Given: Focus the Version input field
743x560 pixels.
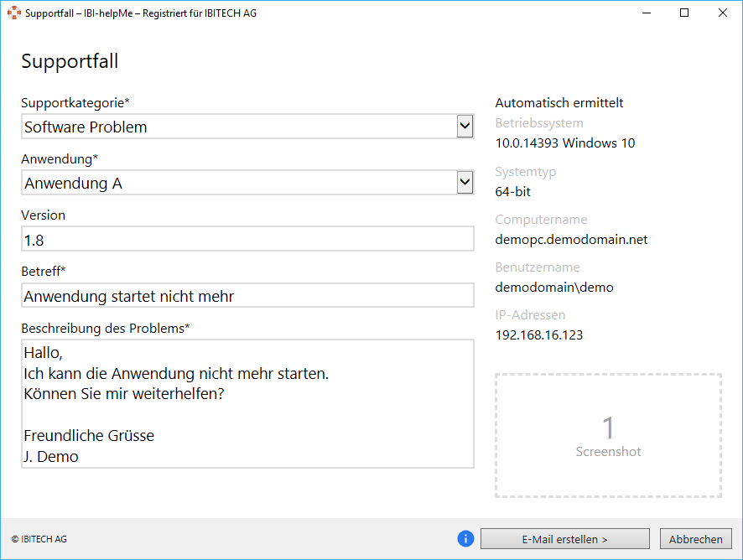Looking at the screenshot, I should (247, 240).
